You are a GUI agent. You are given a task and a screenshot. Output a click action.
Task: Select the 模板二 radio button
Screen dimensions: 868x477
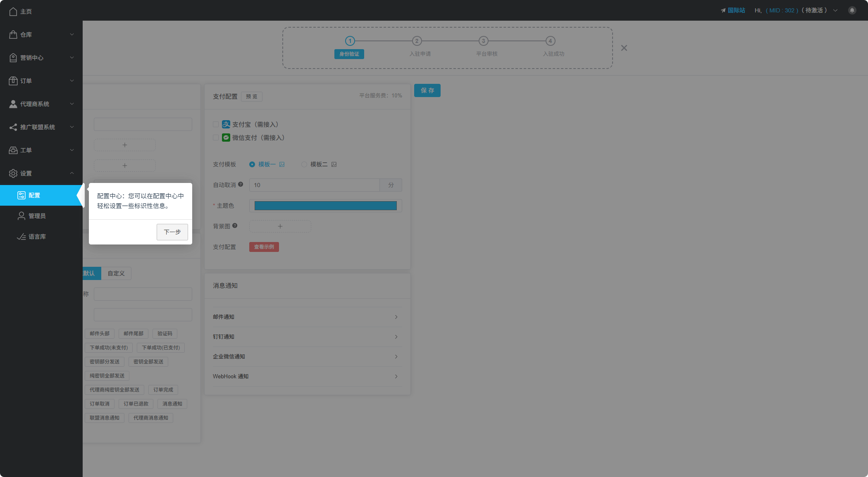coord(304,164)
